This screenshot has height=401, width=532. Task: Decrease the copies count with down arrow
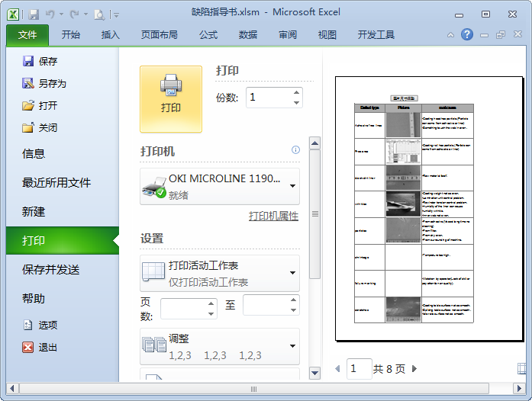coord(296,102)
